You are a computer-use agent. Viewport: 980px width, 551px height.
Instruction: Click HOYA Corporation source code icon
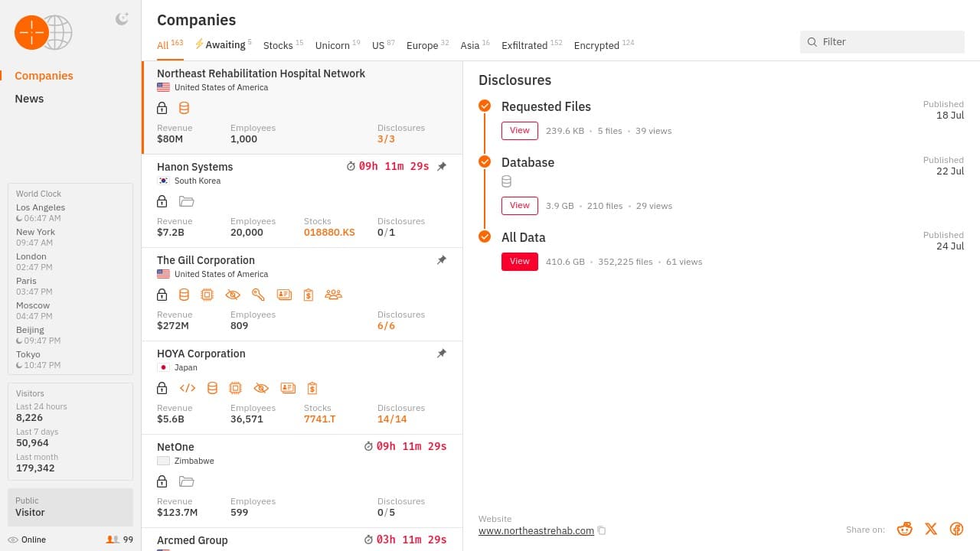187,388
